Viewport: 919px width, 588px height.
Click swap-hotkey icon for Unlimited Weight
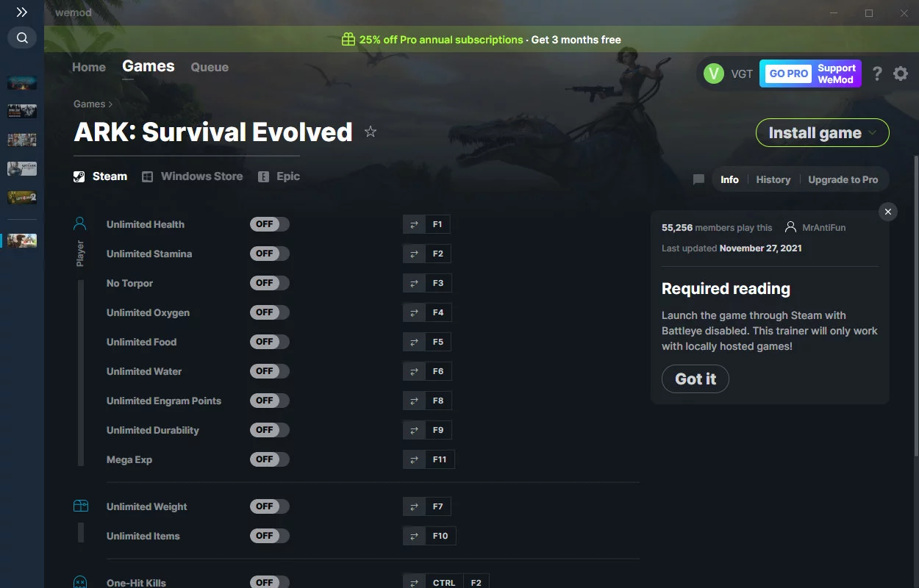click(414, 506)
